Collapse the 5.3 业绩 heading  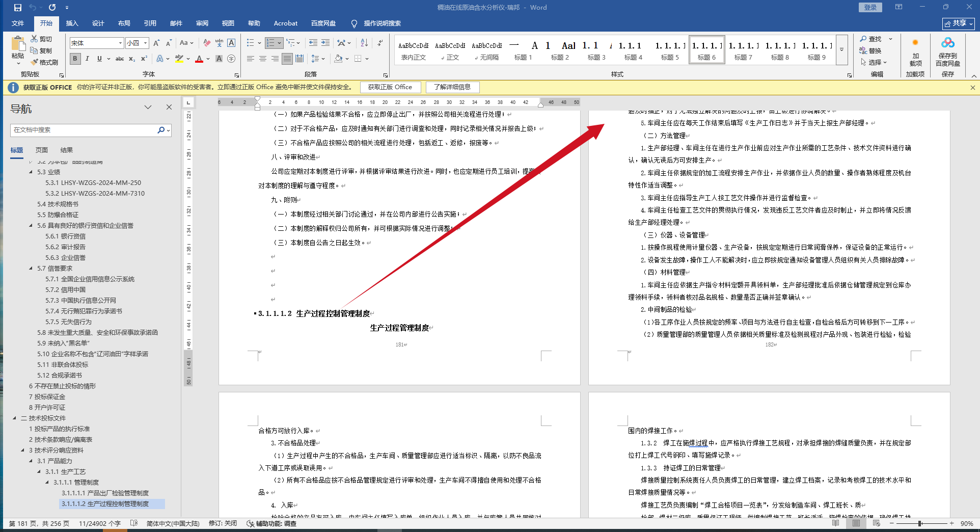(31, 172)
